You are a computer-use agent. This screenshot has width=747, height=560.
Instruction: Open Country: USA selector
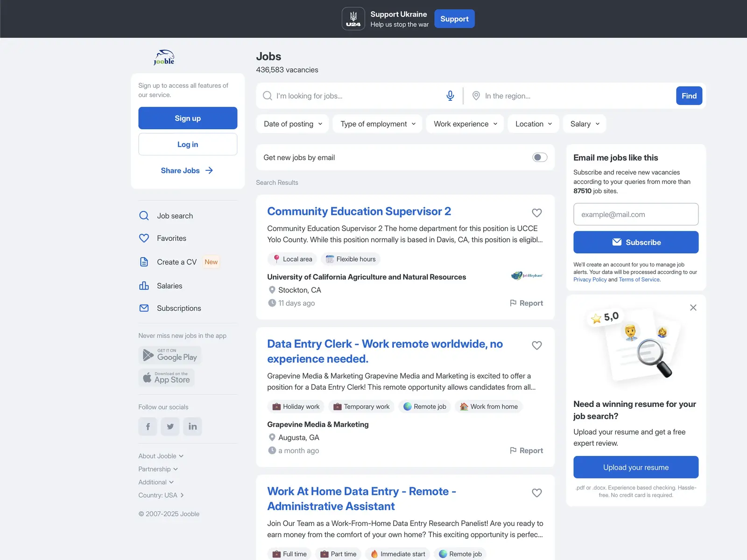pyautogui.click(x=161, y=495)
